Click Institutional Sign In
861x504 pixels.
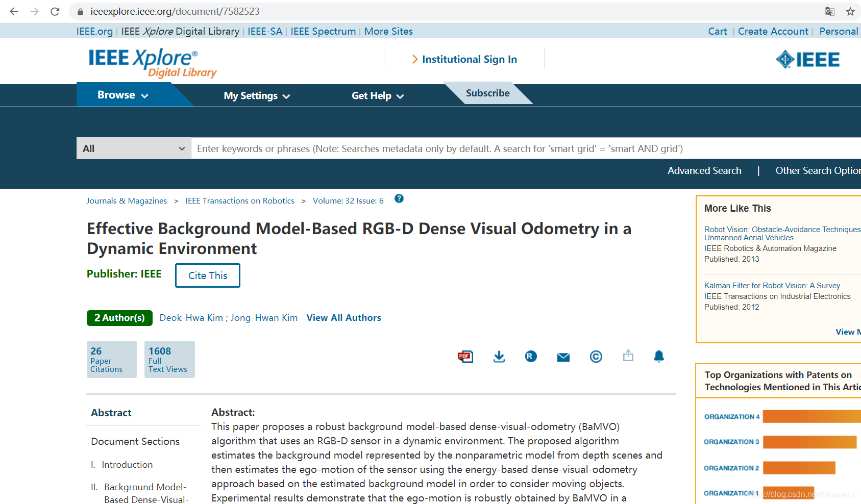click(464, 59)
